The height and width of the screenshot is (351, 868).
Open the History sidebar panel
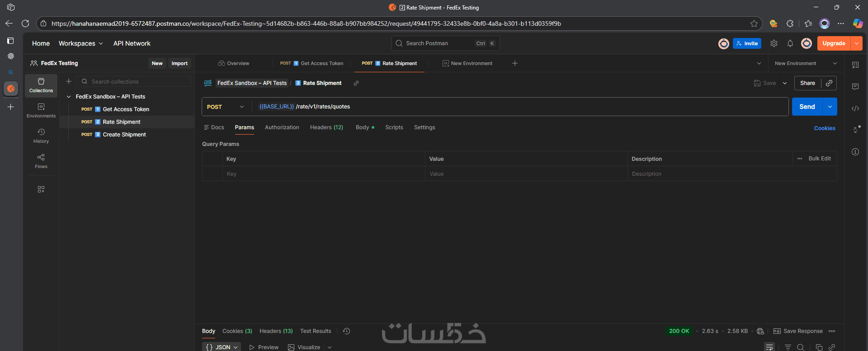[x=41, y=136]
